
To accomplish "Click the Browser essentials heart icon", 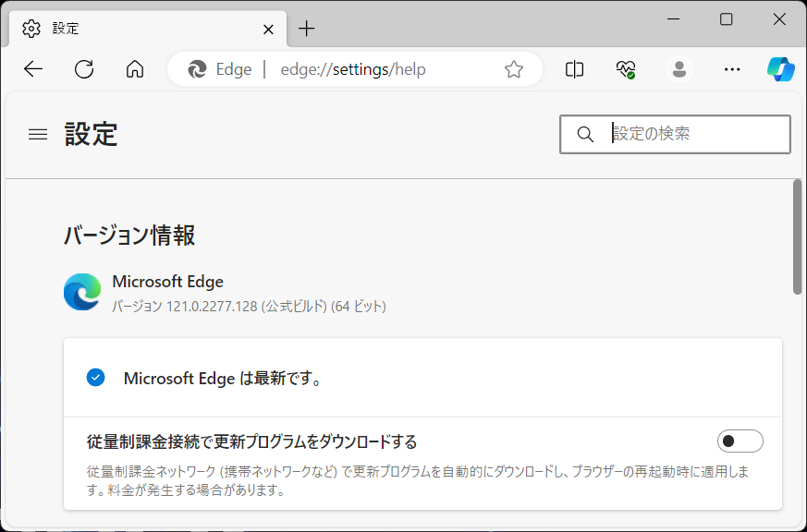I will point(625,68).
